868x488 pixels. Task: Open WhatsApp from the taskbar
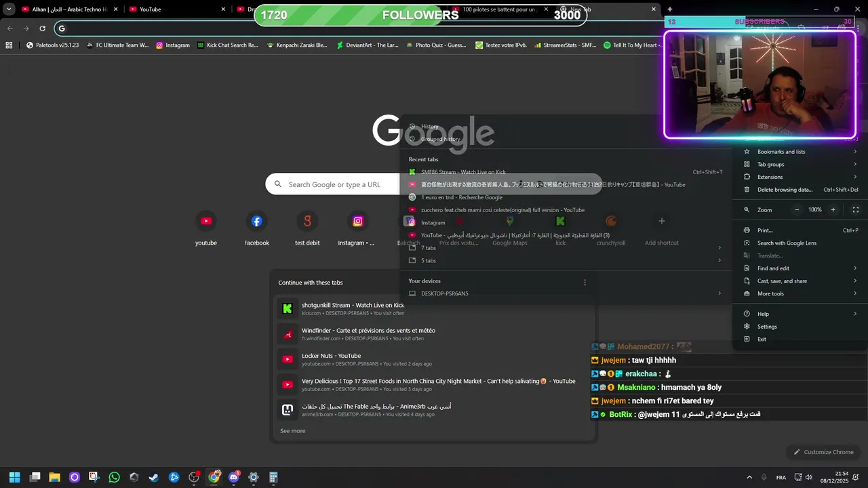tap(114, 477)
